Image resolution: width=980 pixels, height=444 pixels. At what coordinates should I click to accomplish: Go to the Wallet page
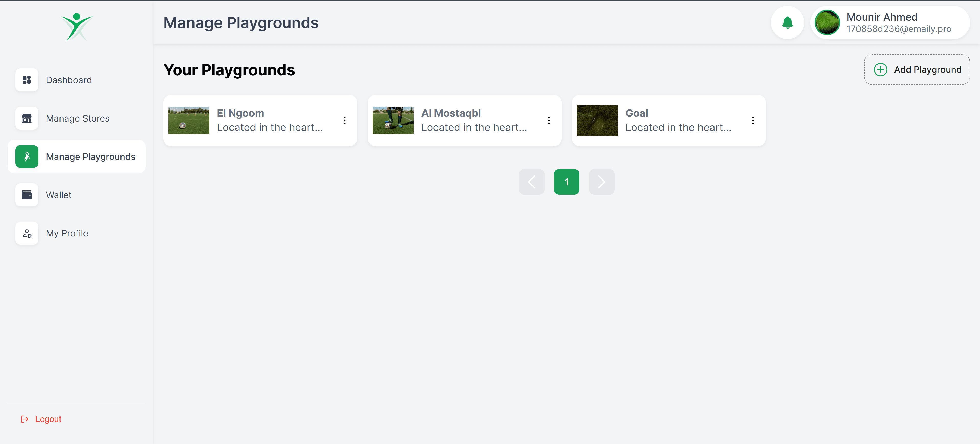click(x=59, y=195)
